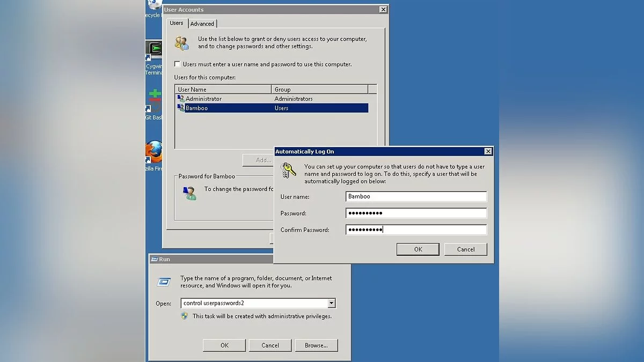Viewport: 644px width, 362px height.
Task: Click into the Password field
Action: click(x=416, y=213)
